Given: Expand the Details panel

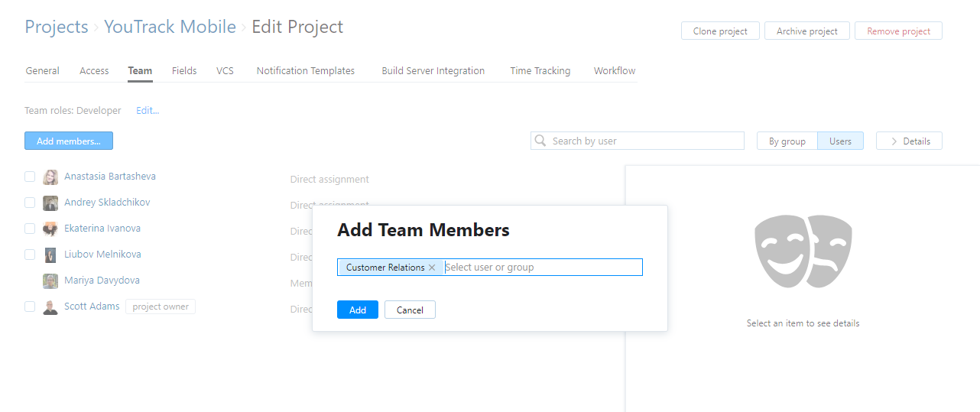Looking at the screenshot, I should click(909, 141).
